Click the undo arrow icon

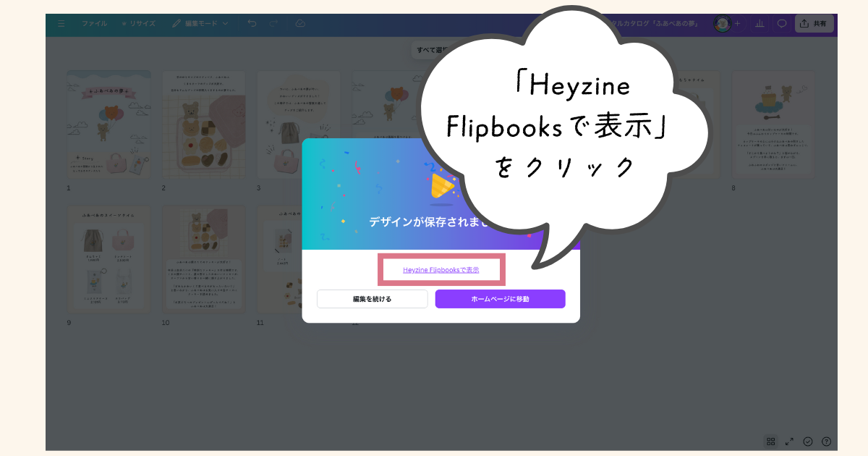click(x=251, y=23)
